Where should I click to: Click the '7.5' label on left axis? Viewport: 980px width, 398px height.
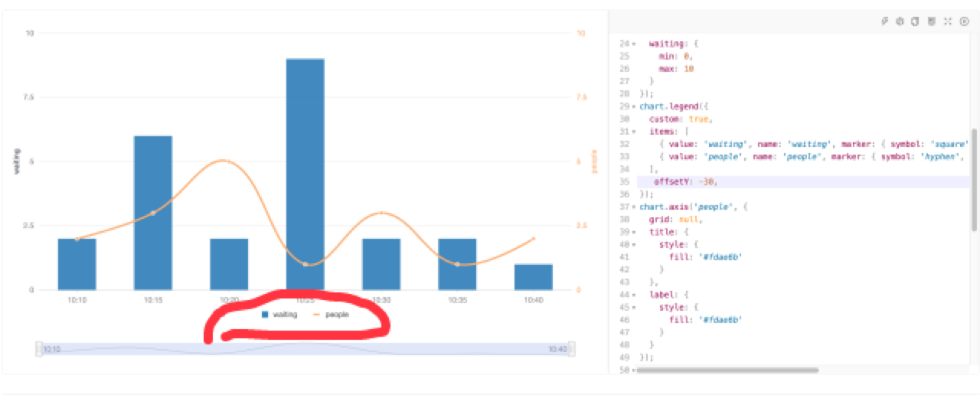(30, 97)
